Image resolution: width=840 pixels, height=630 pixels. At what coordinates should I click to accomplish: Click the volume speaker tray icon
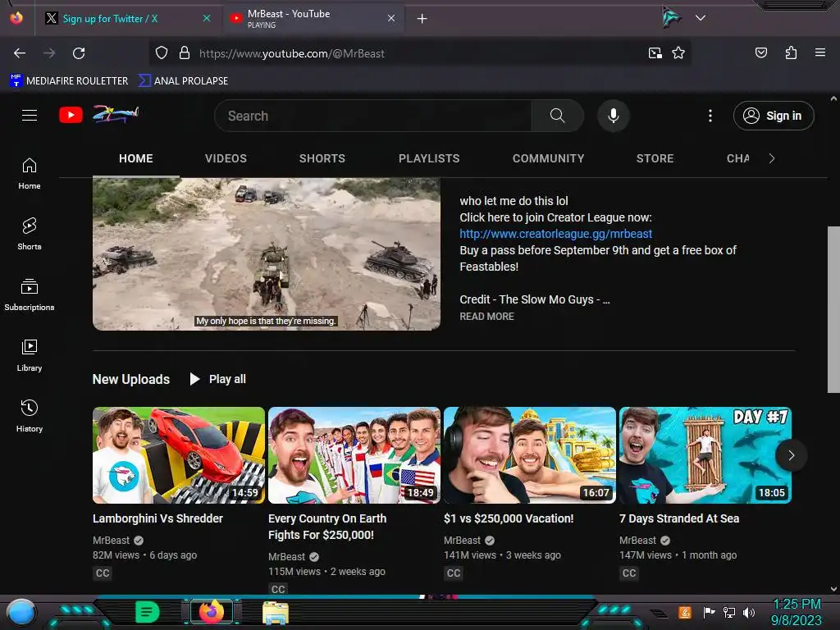[x=749, y=612]
